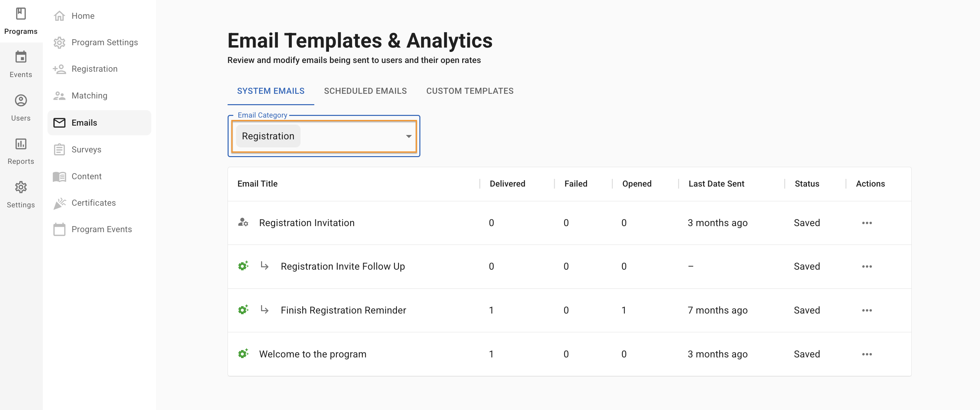This screenshot has height=410, width=980.
Task: Open the Programs section icon
Action: (x=20, y=14)
